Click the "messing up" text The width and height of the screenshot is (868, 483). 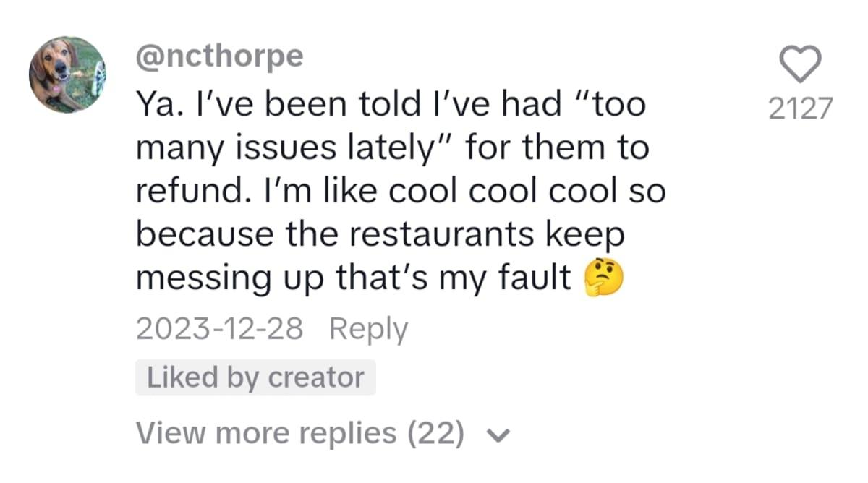pos(230,280)
